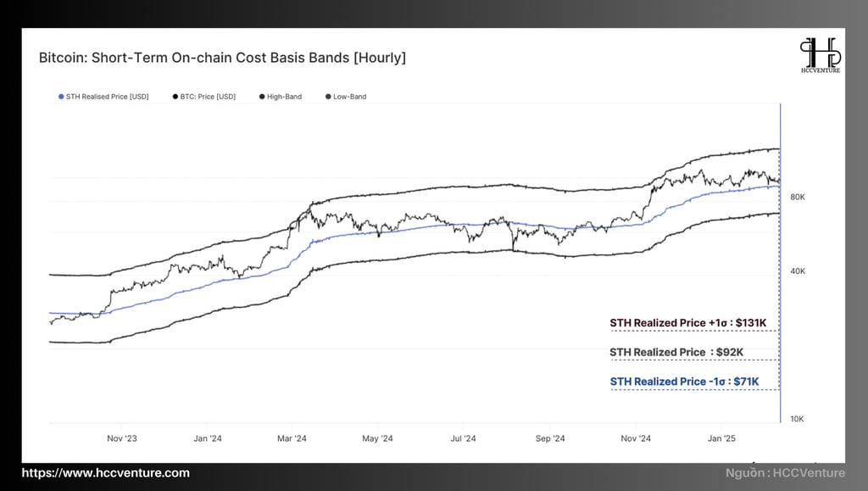
Task: Toggle the Low-Band legend entry
Action: pyautogui.click(x=346, y=97)
